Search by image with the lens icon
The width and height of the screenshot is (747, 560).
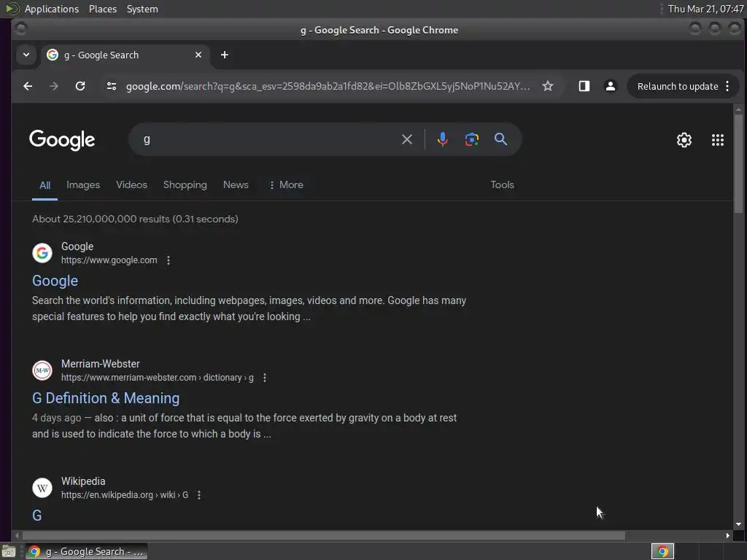pyautogui.click(x=472, y=139)
